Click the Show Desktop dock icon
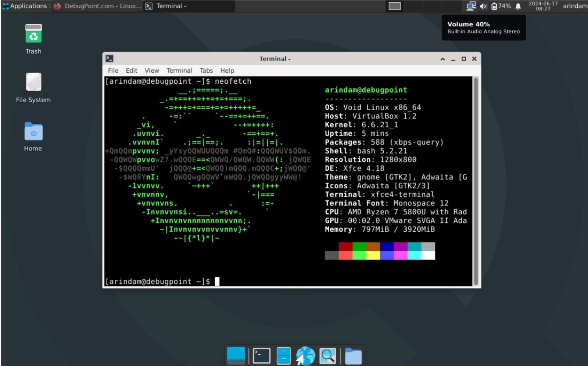 pyautogui.click(x=235, y=355)
